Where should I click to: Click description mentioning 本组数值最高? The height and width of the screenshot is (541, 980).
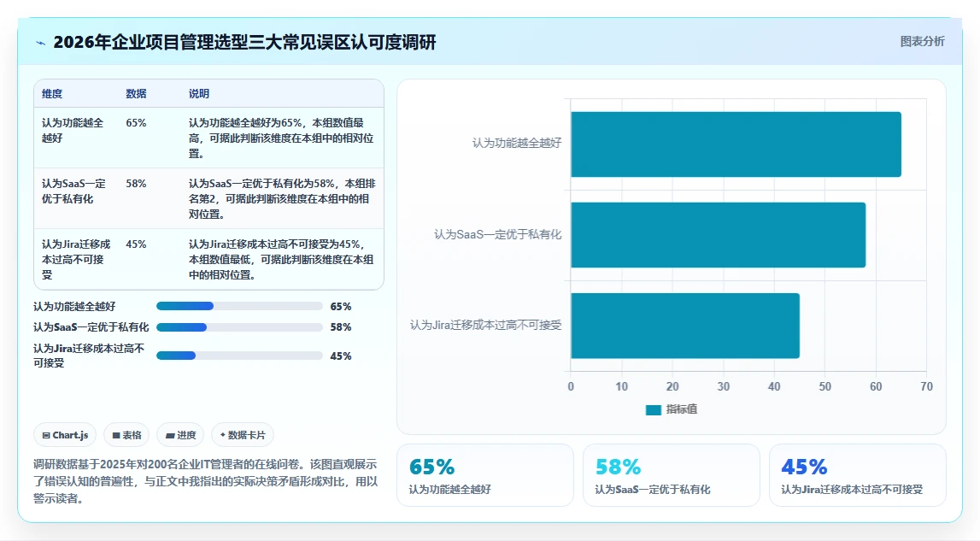[x=281, y=138]
